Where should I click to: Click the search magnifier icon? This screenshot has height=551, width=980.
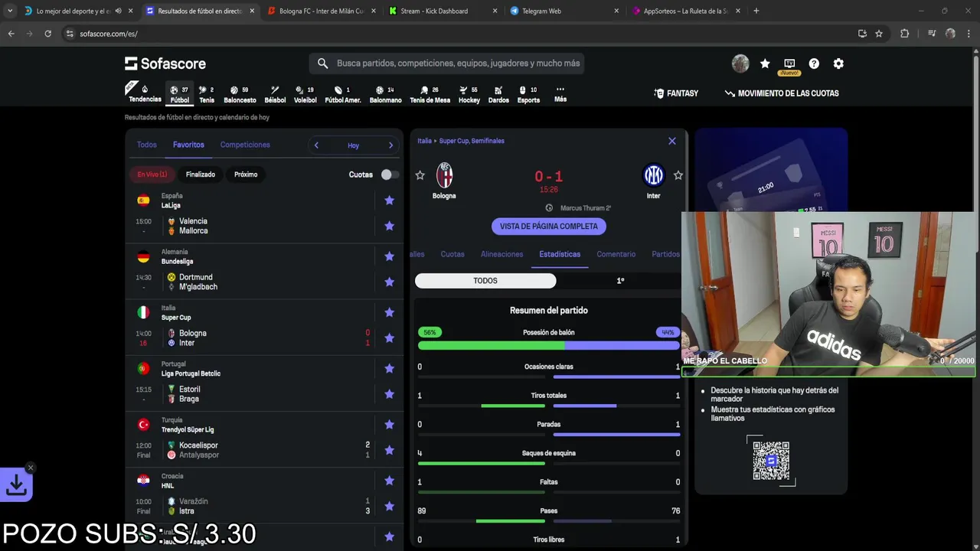pos(322,64)
